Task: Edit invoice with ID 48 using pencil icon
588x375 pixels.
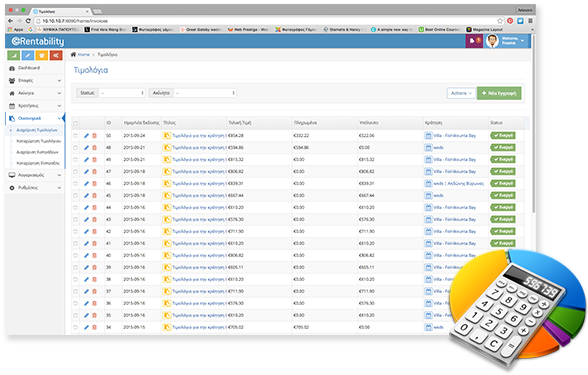Action: tap(86, 148)
